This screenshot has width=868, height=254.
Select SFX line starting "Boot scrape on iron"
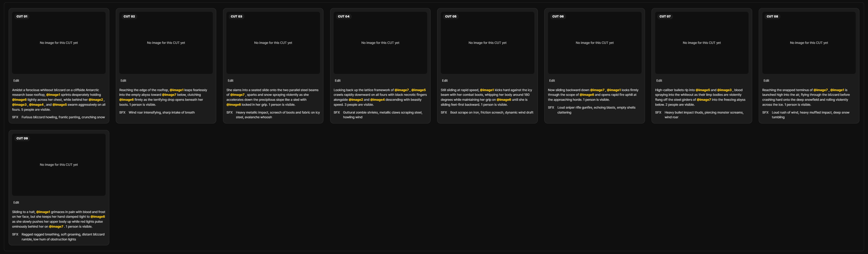[x=492, y=113]
